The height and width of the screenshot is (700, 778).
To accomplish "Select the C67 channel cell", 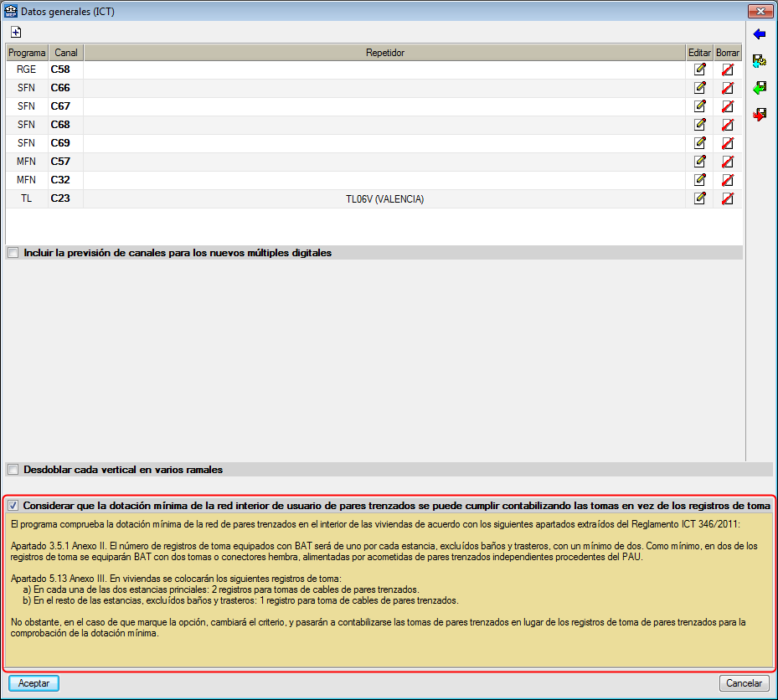I will tap(66, 106).
